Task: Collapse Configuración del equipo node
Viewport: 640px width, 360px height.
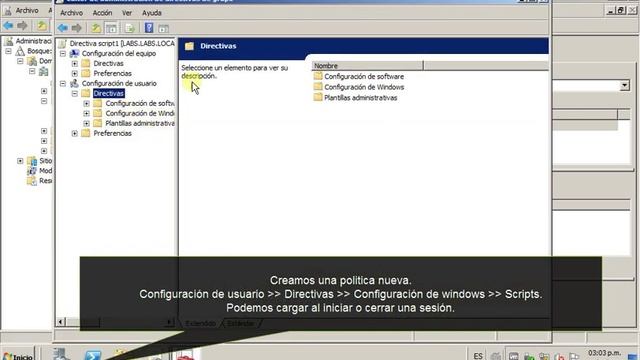Action: 63,53
